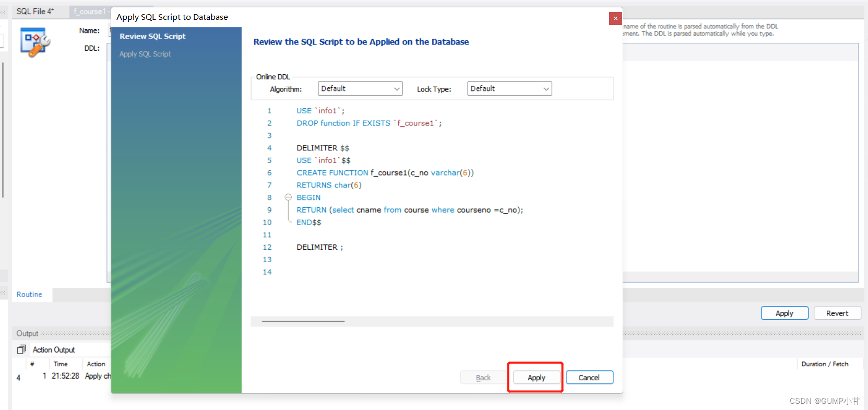Close the Apply SQL Script dialog
Screen dimensions: 868x410
(x=615, y=18)
